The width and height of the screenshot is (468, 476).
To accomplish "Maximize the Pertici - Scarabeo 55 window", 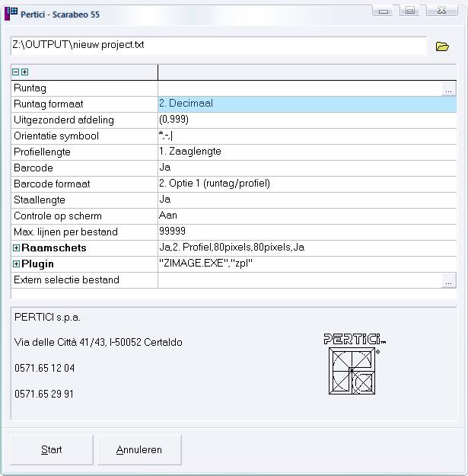I will [410, 11].
